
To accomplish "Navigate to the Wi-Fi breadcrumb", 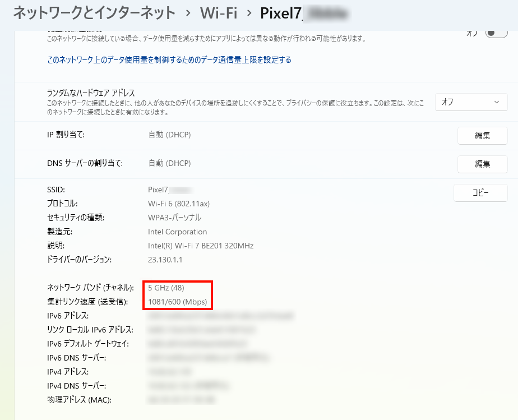I will click(219, 12).
